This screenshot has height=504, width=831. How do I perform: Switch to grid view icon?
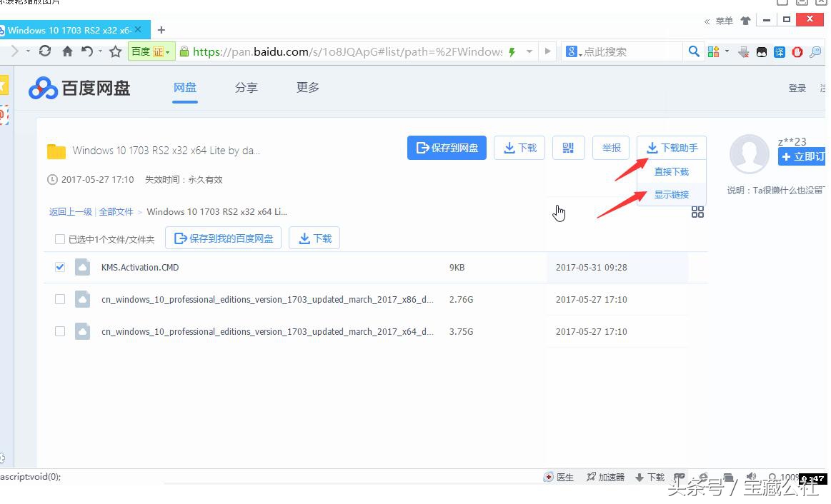tap(697, 212)
